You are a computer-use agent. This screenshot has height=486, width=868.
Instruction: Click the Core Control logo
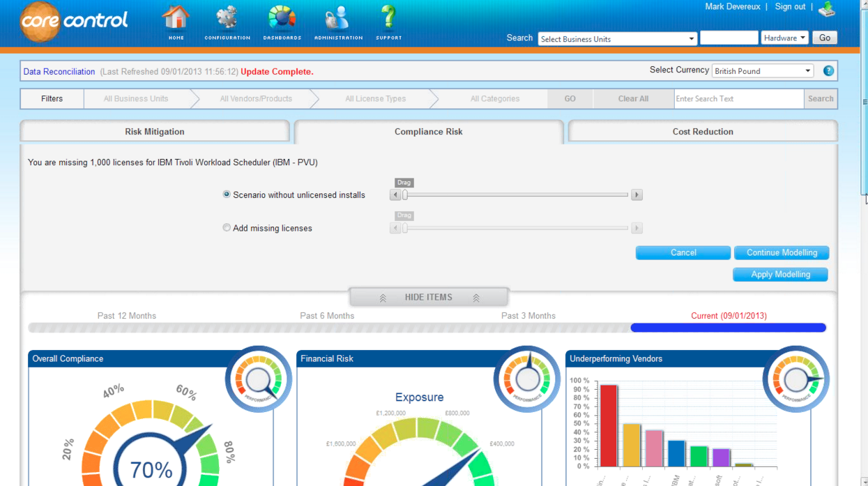[74, 22]
